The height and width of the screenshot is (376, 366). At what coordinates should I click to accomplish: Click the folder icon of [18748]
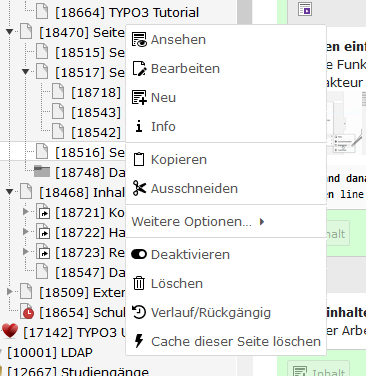click(42, 172)
